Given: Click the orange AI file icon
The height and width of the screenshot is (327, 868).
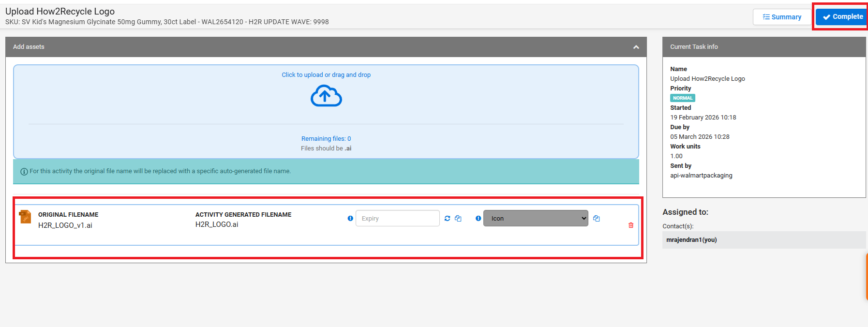Looking at the screenshot, I should pyautogui.click(x=25, y=217).
